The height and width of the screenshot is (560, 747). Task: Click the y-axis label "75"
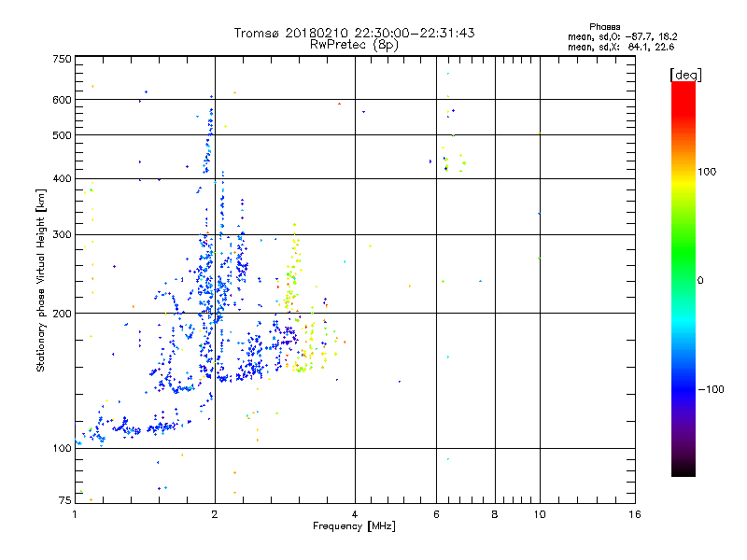[65, 500]
